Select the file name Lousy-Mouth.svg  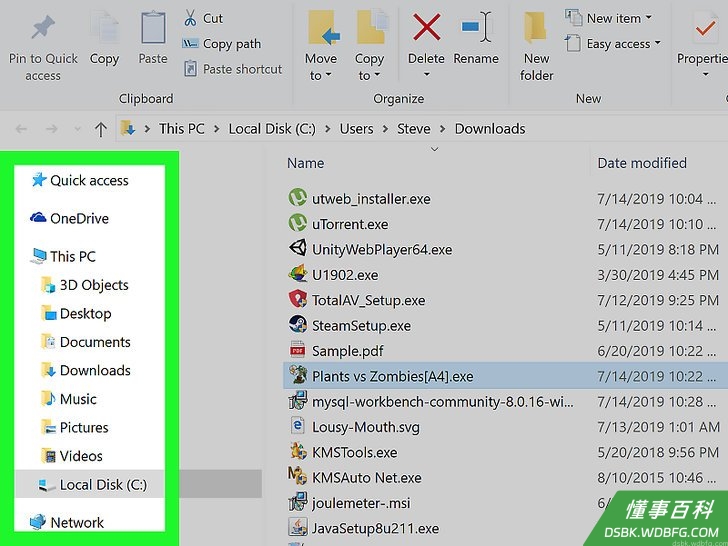point(366,427)
